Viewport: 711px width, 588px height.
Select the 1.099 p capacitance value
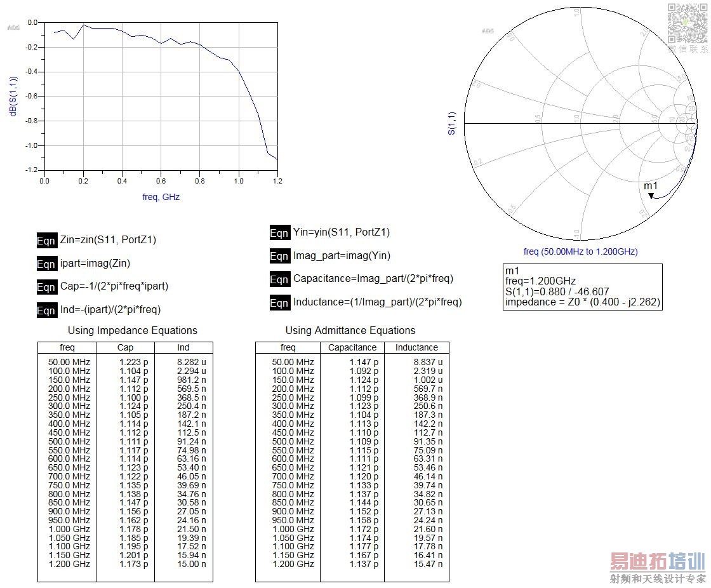364,398
